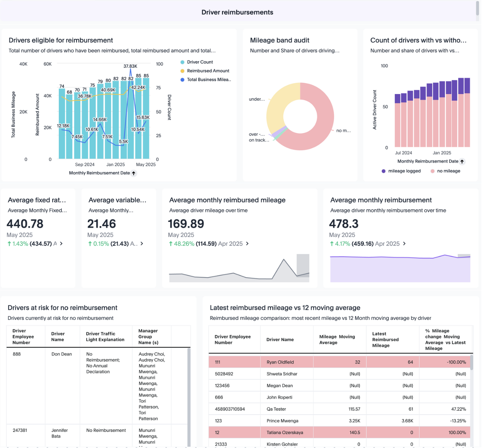482x448 pixels.
Task: Sort by Driver Traffic Light Explanation column
Action: click(106, 337)
